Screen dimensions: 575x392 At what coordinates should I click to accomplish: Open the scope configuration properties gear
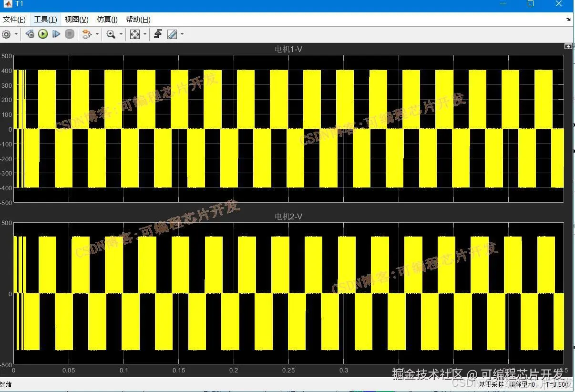click(x=6, y=34)
